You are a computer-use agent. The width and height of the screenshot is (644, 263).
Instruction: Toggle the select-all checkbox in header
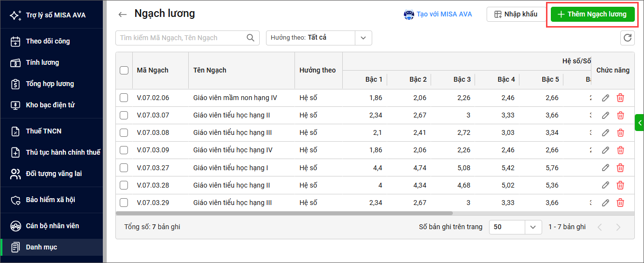click(x=124, y=70)
